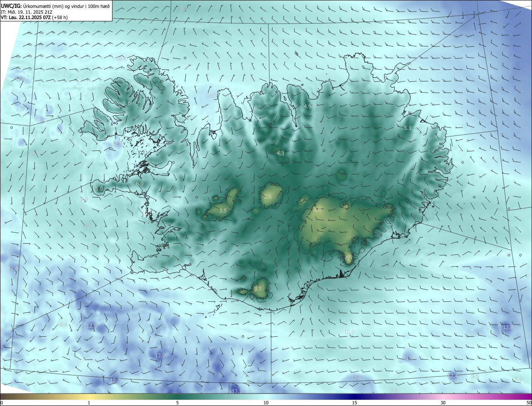This screenshot has width=532, height=406.
Task: Click the 4.9 value on the north coast
Action: 308,107
